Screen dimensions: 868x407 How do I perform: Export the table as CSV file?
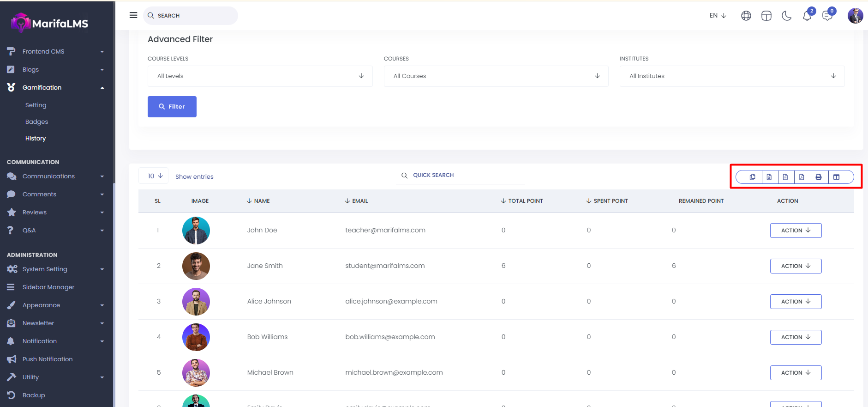click(x=785, y=177)
